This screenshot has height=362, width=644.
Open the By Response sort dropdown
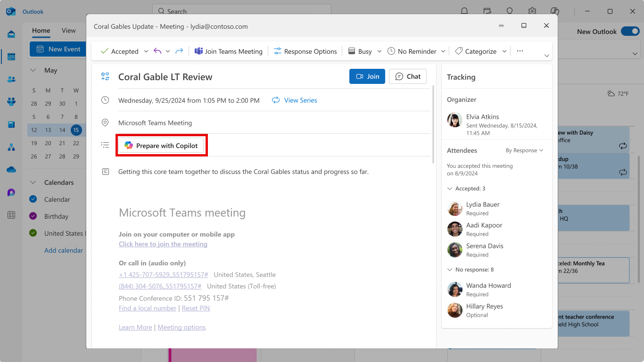pos(524,150)
